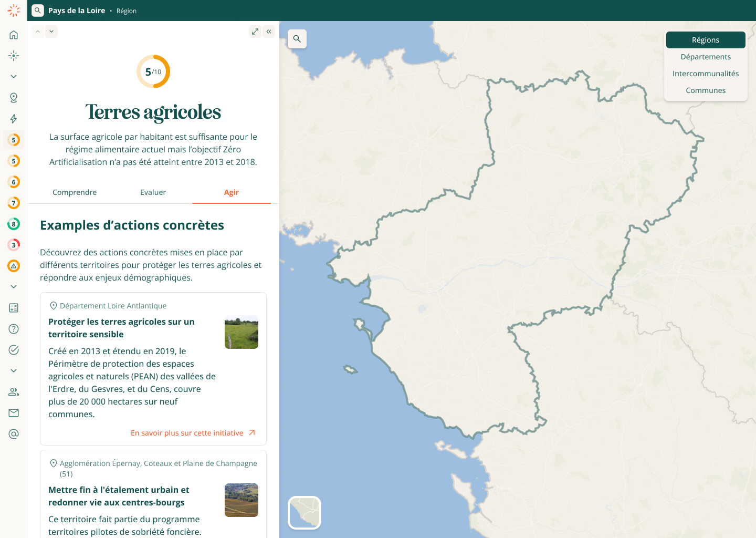
Task: Open the Evaluer tab
Action: tap(153, 192)
